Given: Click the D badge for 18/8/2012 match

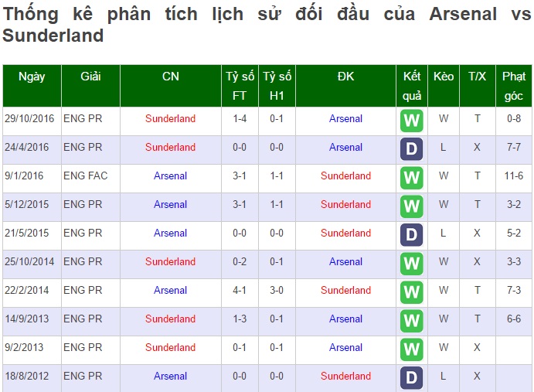Looking at the screenshot, I should 411,378.
